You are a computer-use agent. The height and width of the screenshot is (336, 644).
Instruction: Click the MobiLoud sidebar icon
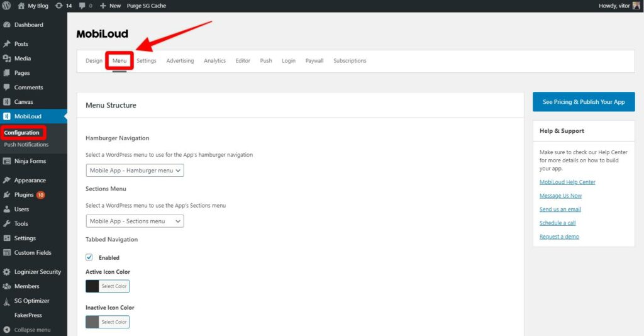[x=6, y=116]
